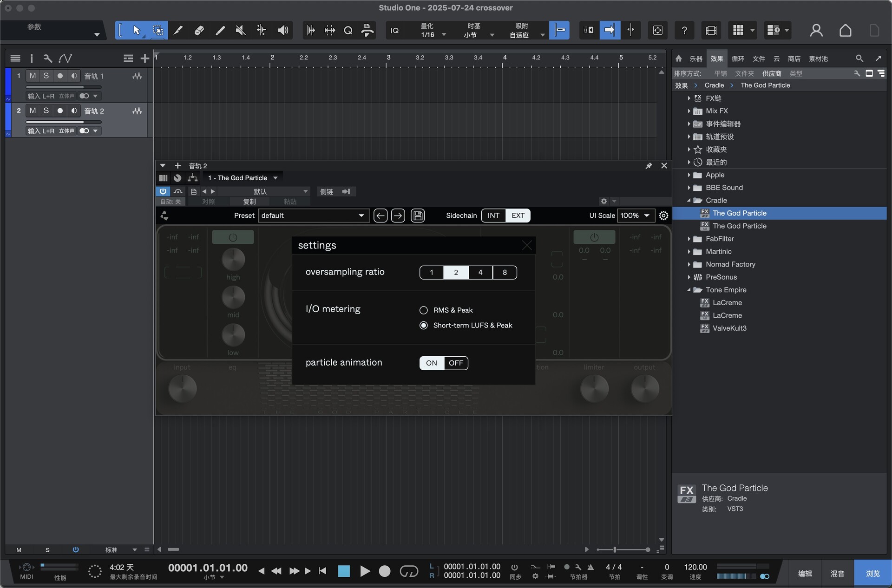Set oversampling ratio to 8

point(505,273)
